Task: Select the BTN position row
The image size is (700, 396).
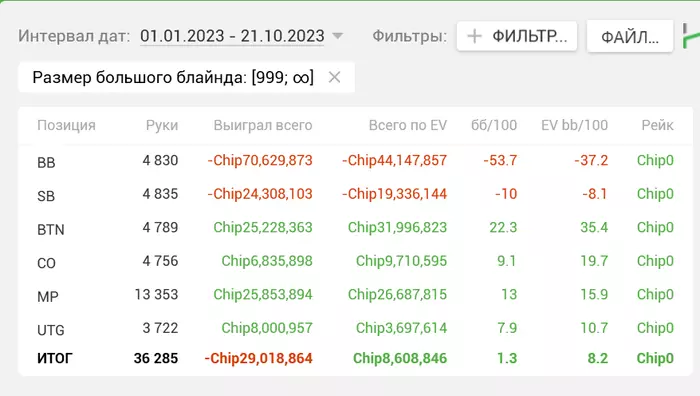Action: point(355,228)
